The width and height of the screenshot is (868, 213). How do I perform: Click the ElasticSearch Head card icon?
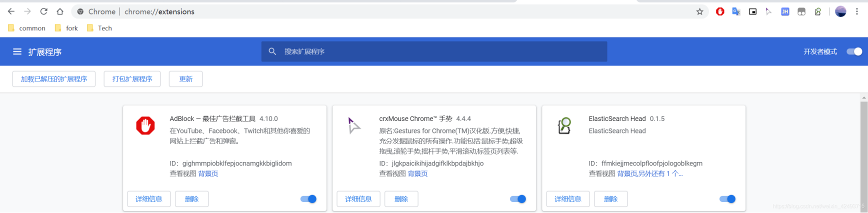564,125
